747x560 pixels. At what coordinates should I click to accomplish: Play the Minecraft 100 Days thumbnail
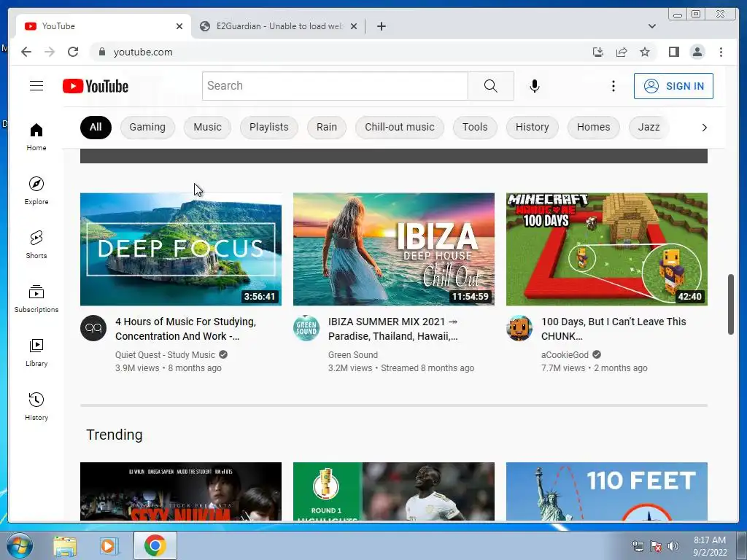pyautogui.click(x=606, y=249)
